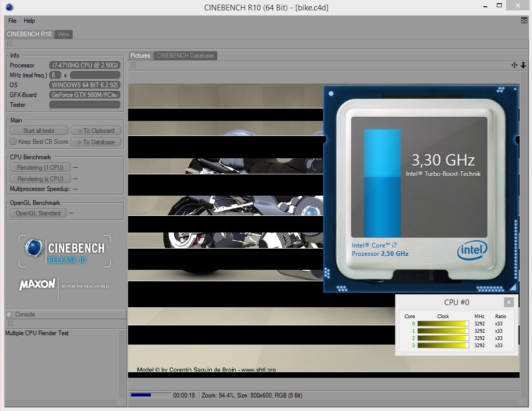This screenshot has height=411, width=532.
Task: Click the console vertical scrollbar
Action: click(122, 363)
